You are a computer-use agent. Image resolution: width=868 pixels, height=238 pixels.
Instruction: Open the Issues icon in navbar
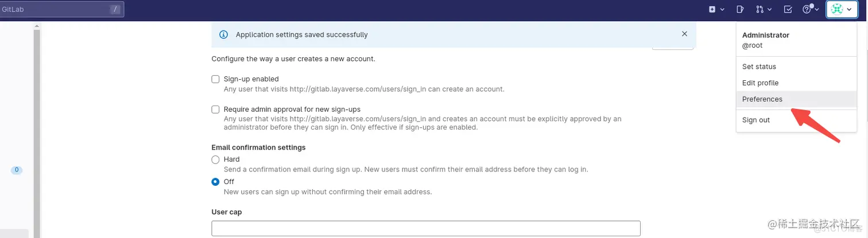click(x=741, y=9)
